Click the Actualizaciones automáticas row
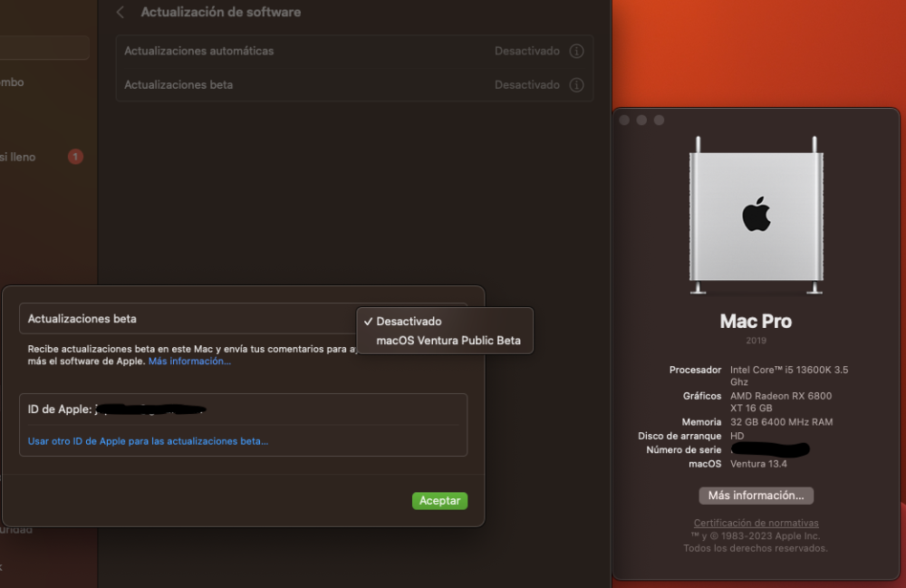906x588 pixels. pyautogui.click(x=354, y=51)
